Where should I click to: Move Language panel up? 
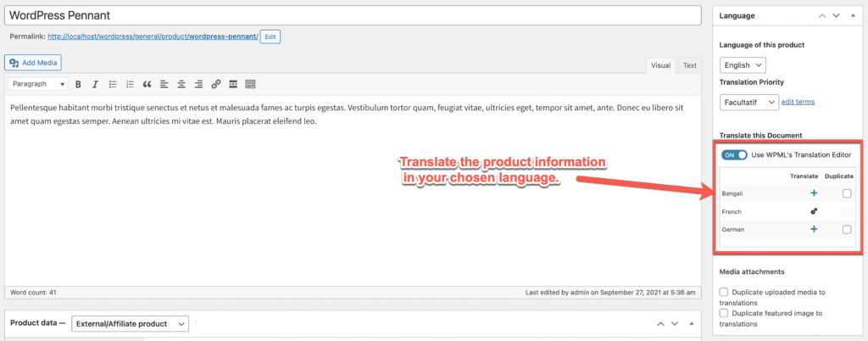coord(822,15)
